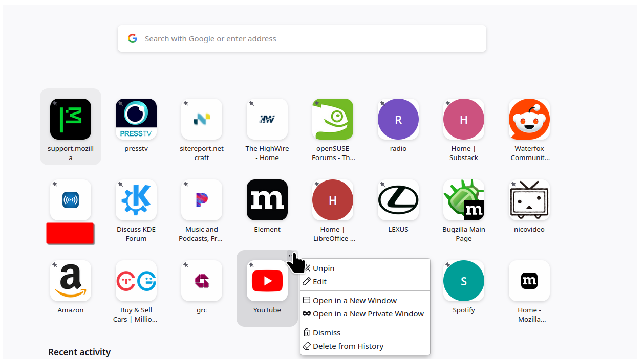The height and width of the screenshot is (362, 644).
Task: Open the radio shortcut tile
Action: tap(398, 119)
